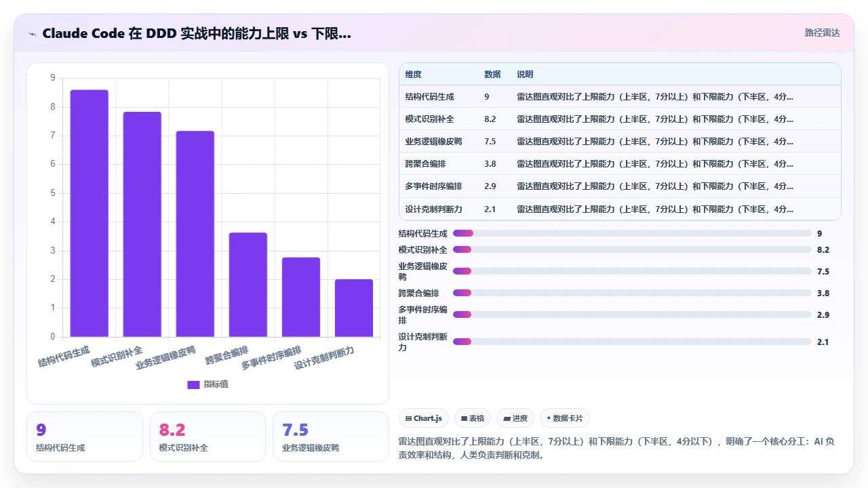Select table cell 结构代码生成

[x=430, y=96]
